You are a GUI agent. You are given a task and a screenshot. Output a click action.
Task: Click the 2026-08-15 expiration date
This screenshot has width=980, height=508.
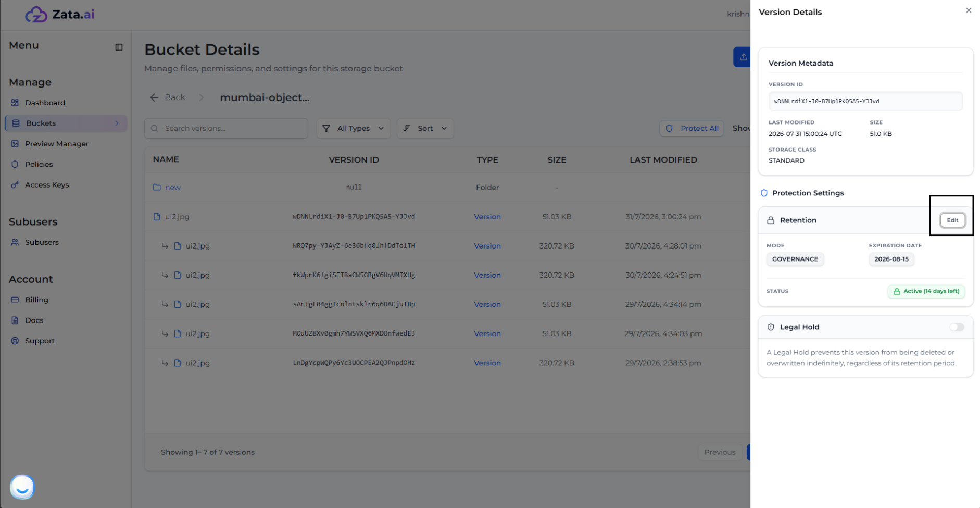891,259
